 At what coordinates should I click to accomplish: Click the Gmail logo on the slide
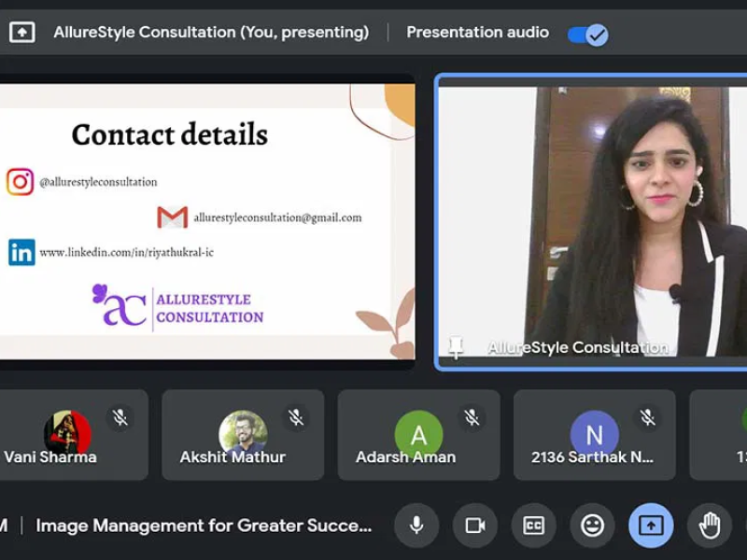point(173,217)
